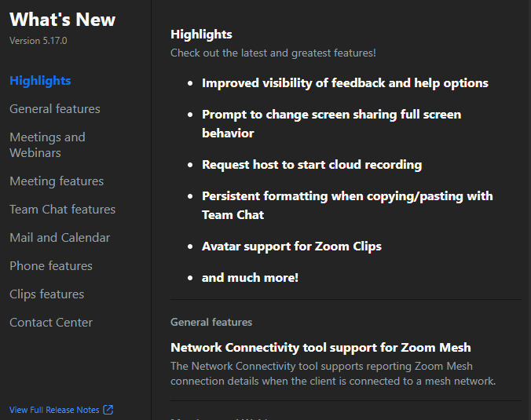
Task: Click the external link icon beside Release Notes
Action: pos(108,410)
